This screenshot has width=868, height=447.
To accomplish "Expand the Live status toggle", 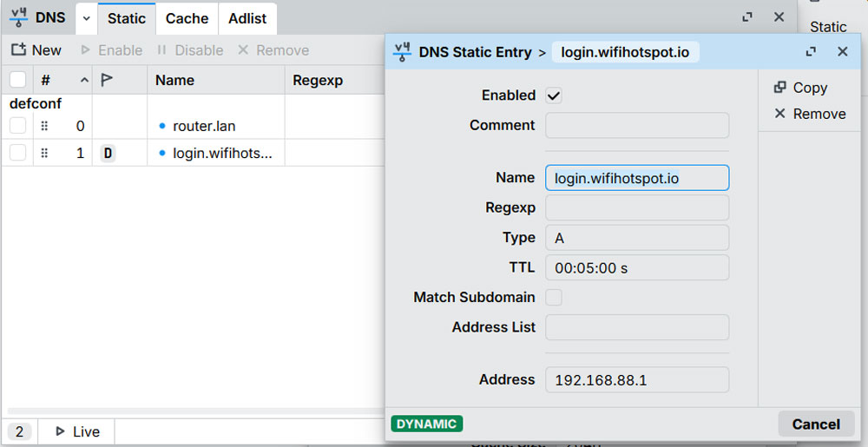I will point(77,431).
